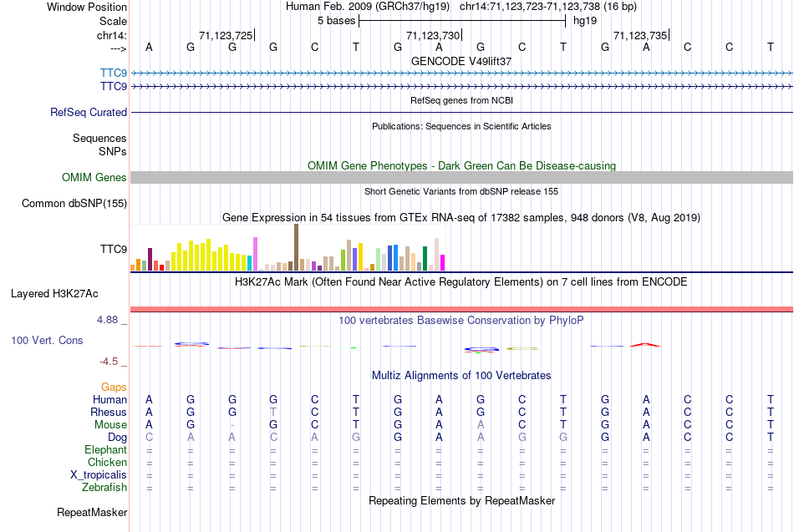794x532 pixels.
Task: Click the Zebrafish alignment row label
Action: click(104, 487)
